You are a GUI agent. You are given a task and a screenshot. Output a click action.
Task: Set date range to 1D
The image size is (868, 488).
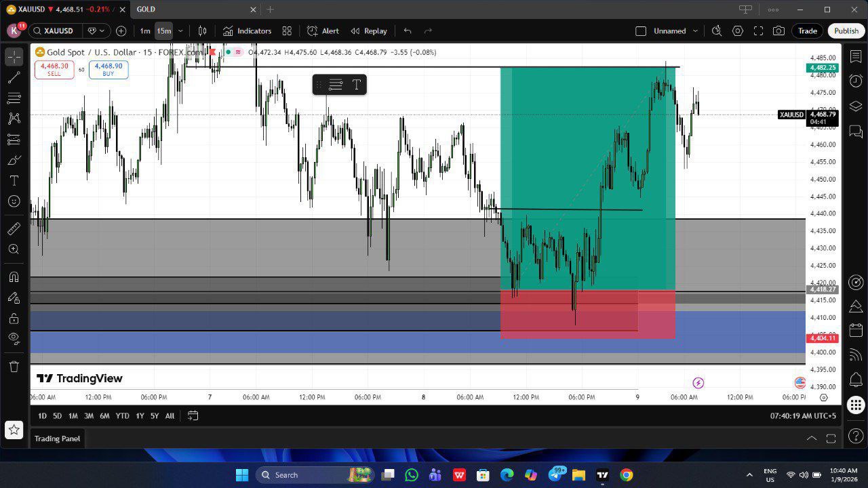42,415
